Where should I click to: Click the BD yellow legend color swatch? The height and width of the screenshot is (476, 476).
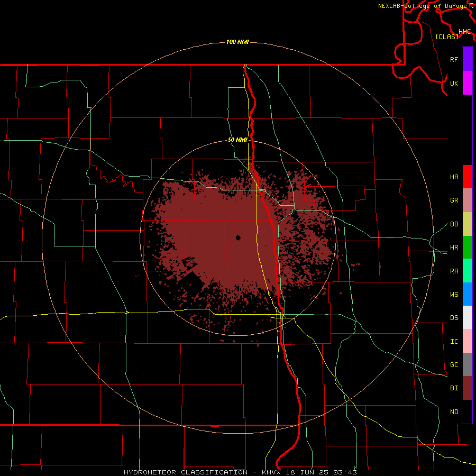tap(467, 224)
